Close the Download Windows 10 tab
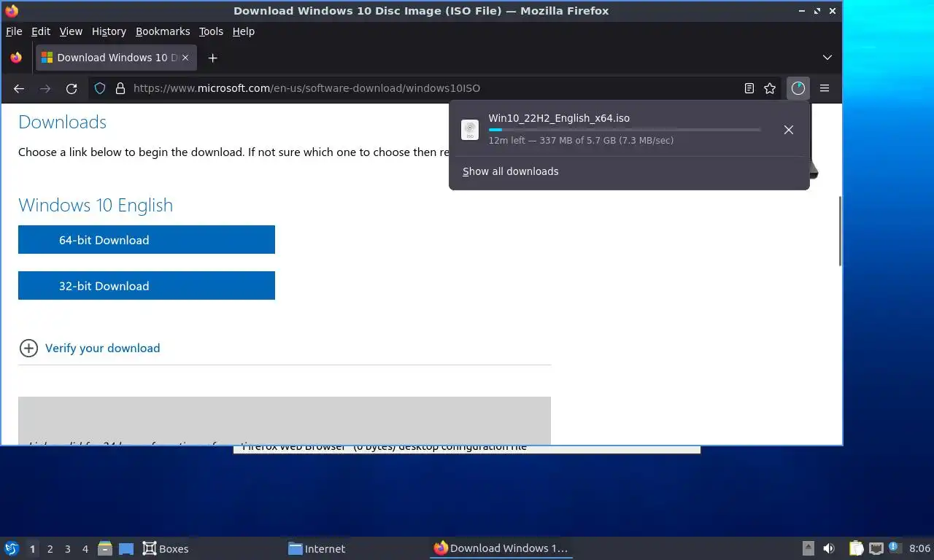The image size is (934, 560). pyautogui.click(x=185, y=58)
